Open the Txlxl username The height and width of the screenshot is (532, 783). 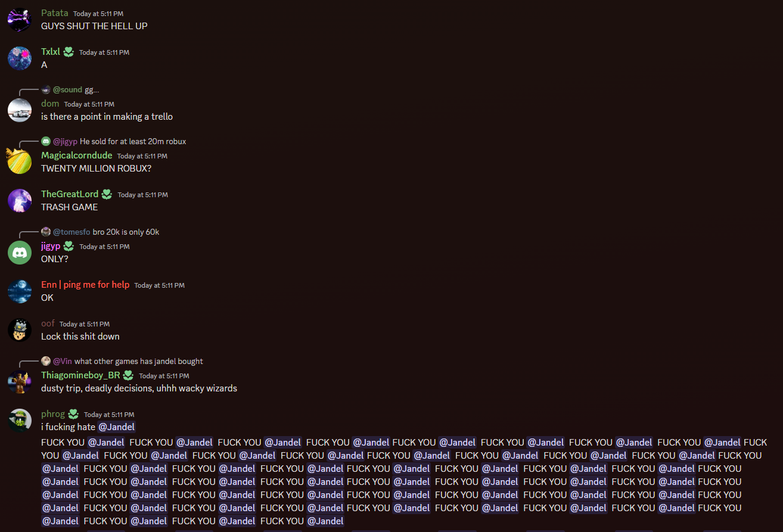[51, 52]
